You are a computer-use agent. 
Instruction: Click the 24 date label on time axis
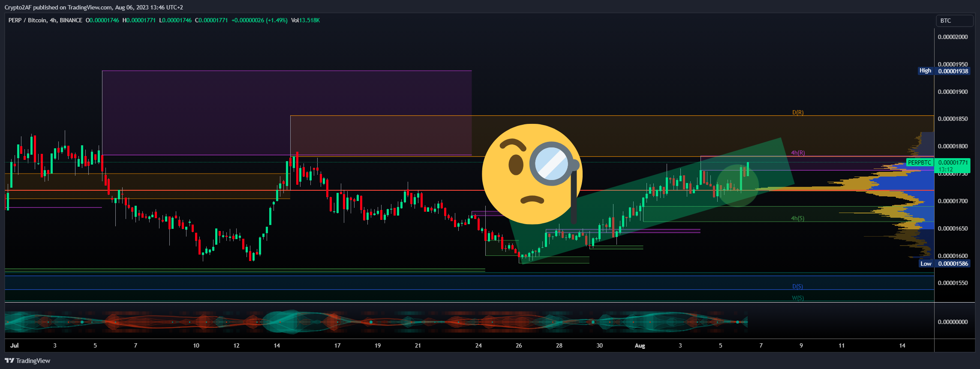point(478,345)
